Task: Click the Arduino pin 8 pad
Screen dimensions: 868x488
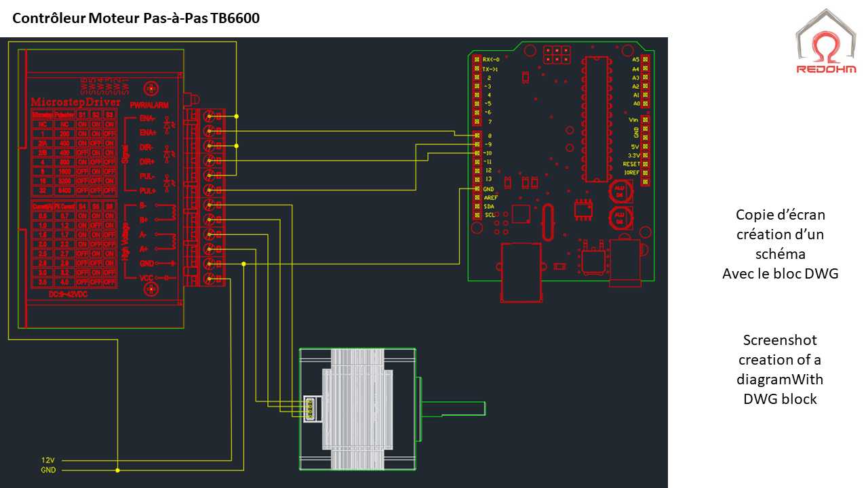Action: click(x=477, y=136)
